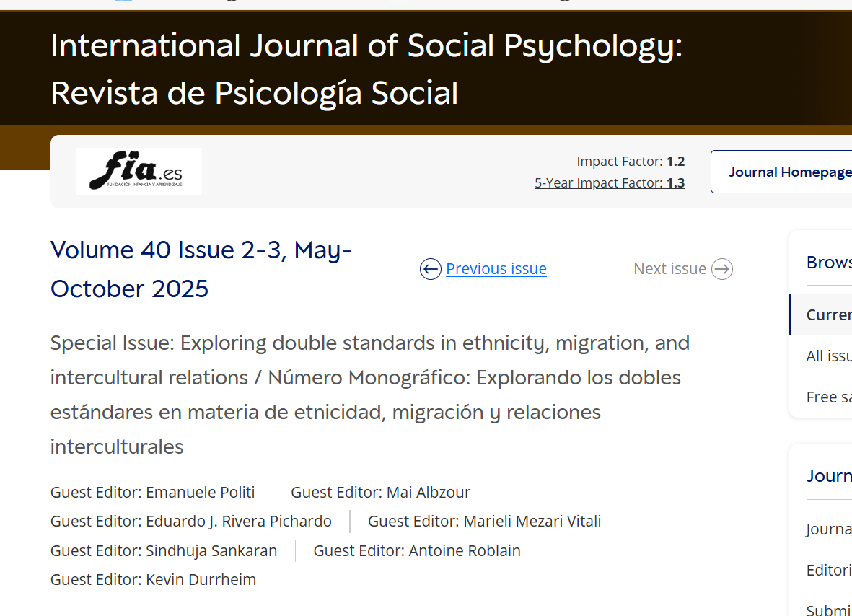Open the Submit entry at sidebar bottom

click(828, 610)
